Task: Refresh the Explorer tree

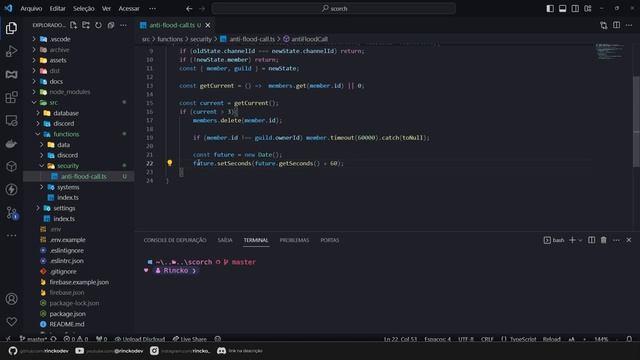Action: tap(98, 25)
